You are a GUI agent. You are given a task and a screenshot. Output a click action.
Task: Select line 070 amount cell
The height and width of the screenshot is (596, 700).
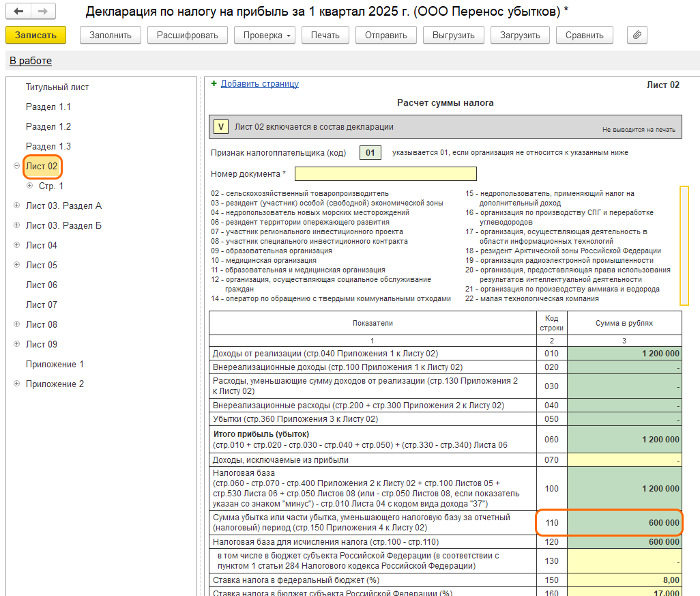(624, 460)
